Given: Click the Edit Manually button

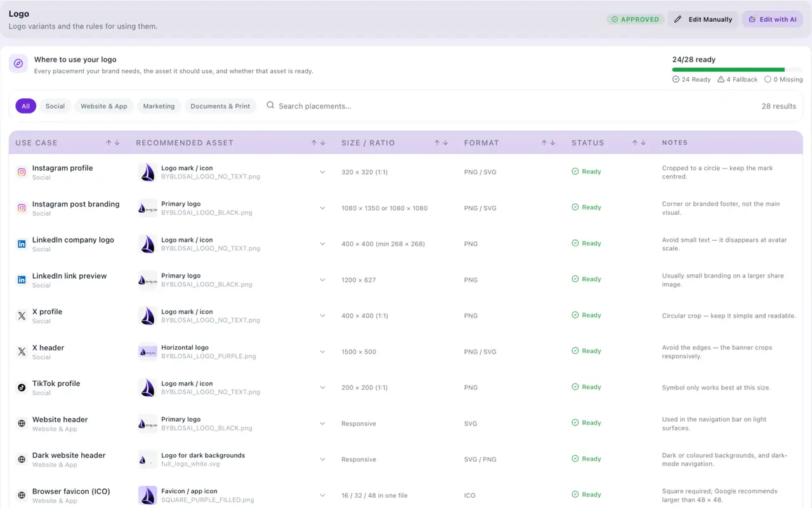Looking at the screenshot, I should point(703,20).
